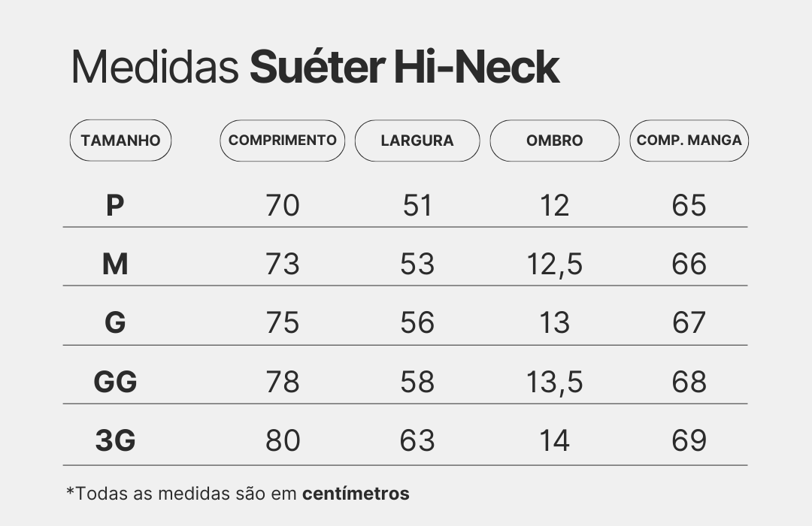Click the sleeve length value 69
812x526 pixels.
tap(689, 440)
